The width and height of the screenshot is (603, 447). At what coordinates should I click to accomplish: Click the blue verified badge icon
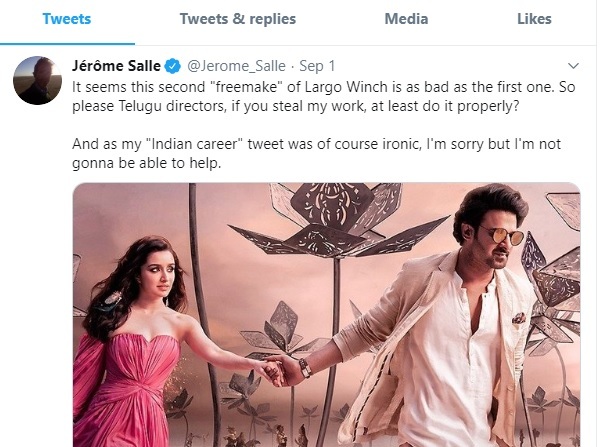pyautogui.click(x=173, y=66)
